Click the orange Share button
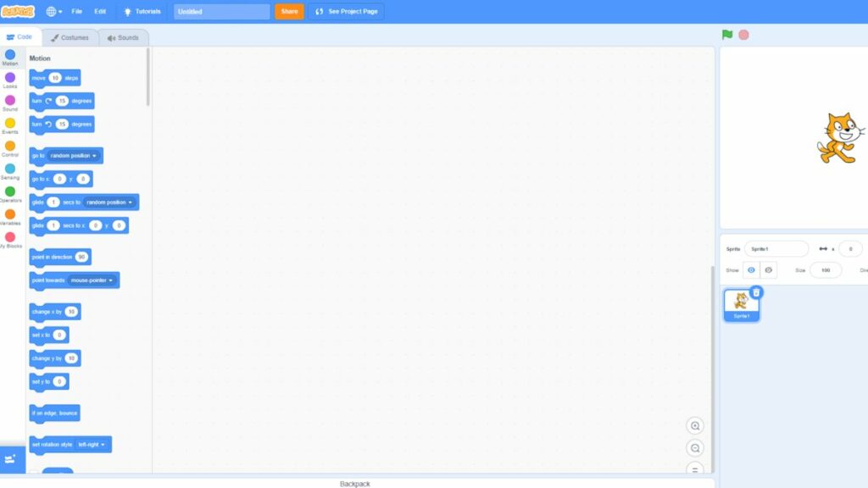 (288, 12)
